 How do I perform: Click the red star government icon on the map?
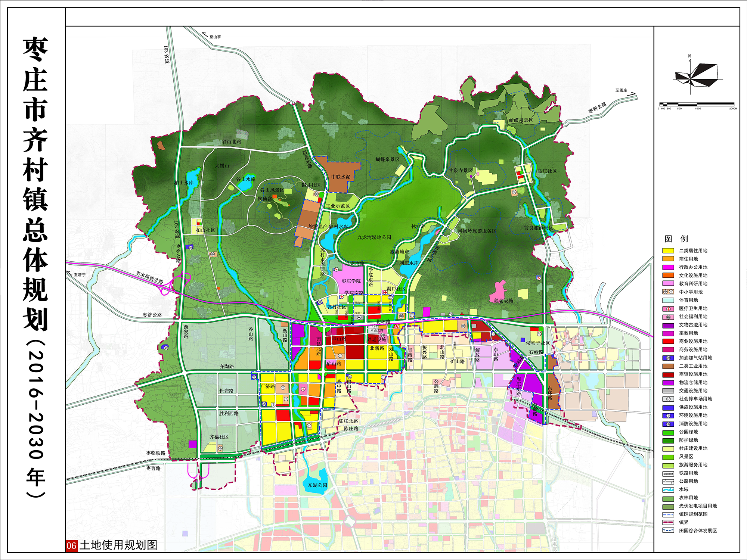coord(397,326)
